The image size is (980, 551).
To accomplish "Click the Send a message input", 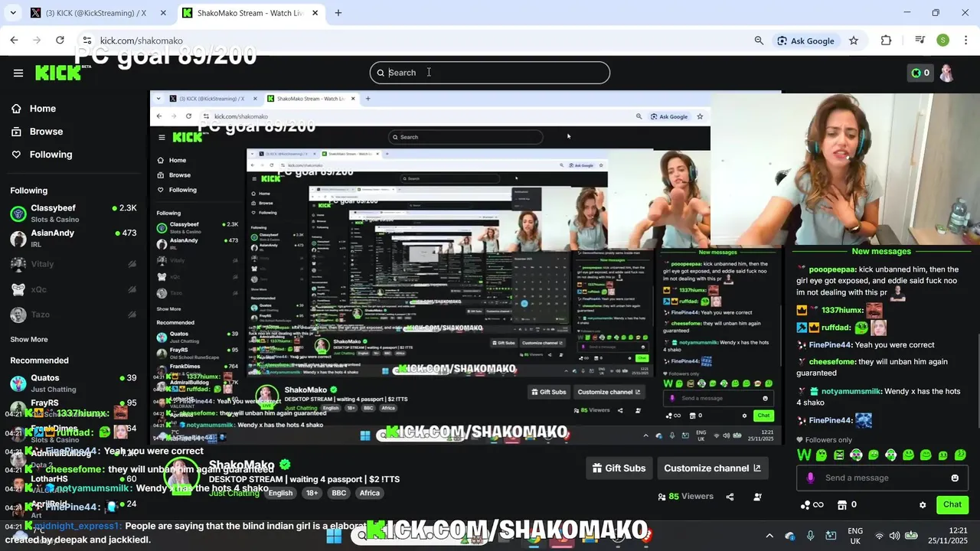I will pos(881,478).
